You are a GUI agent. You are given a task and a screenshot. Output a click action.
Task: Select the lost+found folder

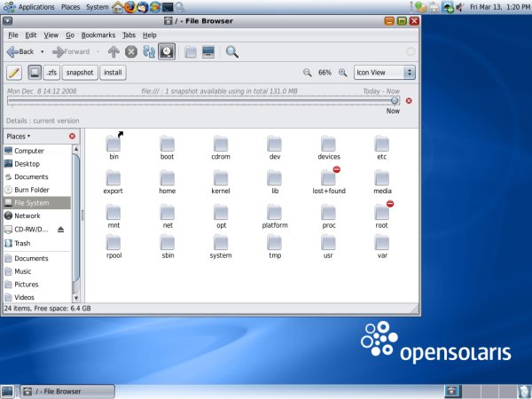[328, 182]
